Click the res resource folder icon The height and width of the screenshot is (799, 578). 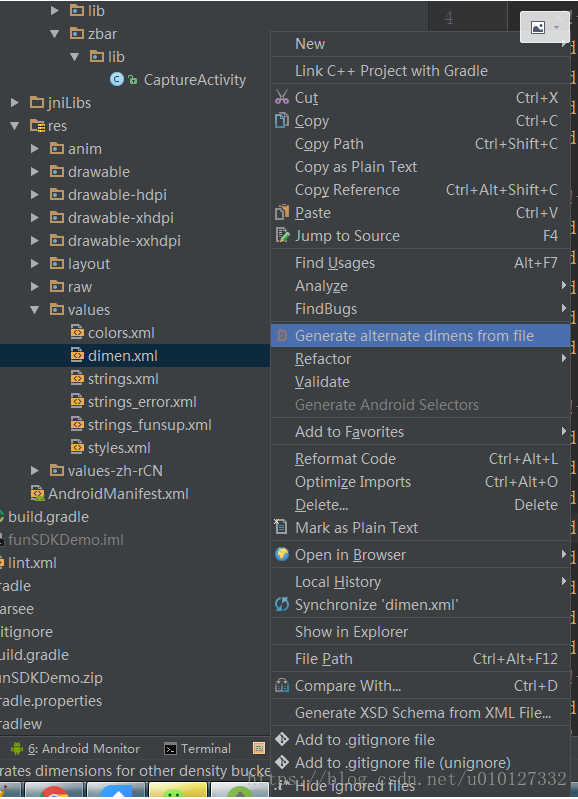click(38, 125)
